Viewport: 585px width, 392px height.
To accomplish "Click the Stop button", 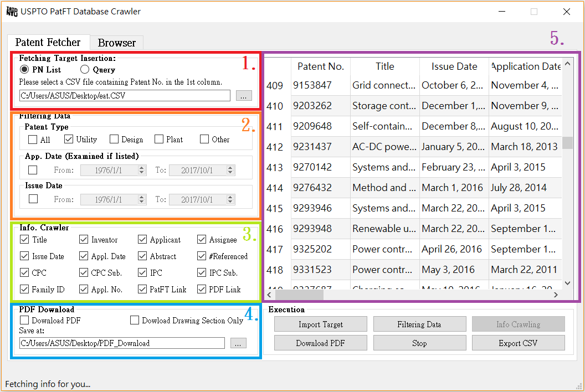I will tap(419, 343).
